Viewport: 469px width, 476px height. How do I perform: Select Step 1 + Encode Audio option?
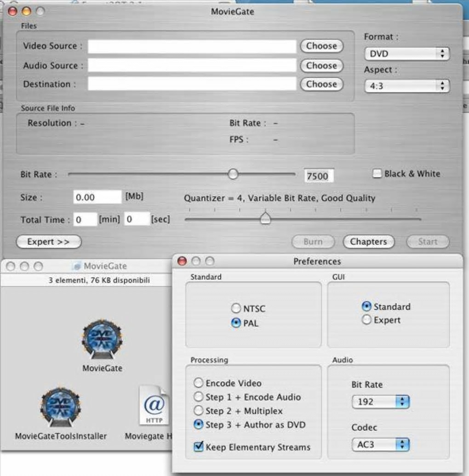(198, 397)
